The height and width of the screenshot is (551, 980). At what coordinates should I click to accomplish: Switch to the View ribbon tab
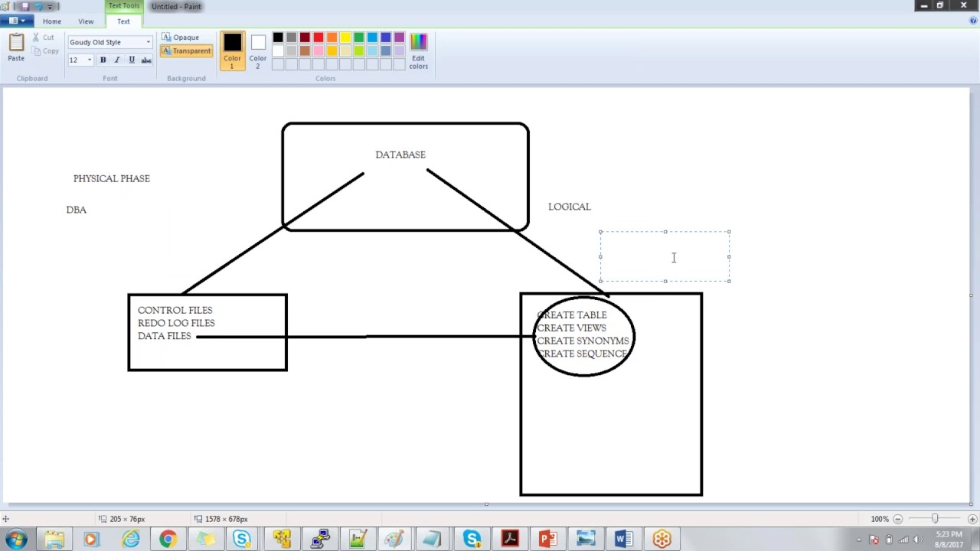click(86, 21)
